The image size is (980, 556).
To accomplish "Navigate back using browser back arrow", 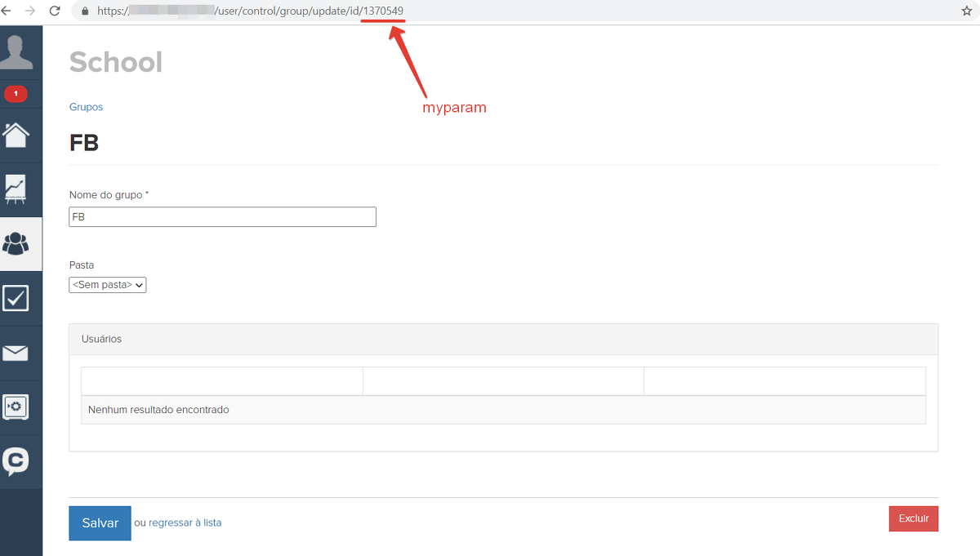I will 6,11.
